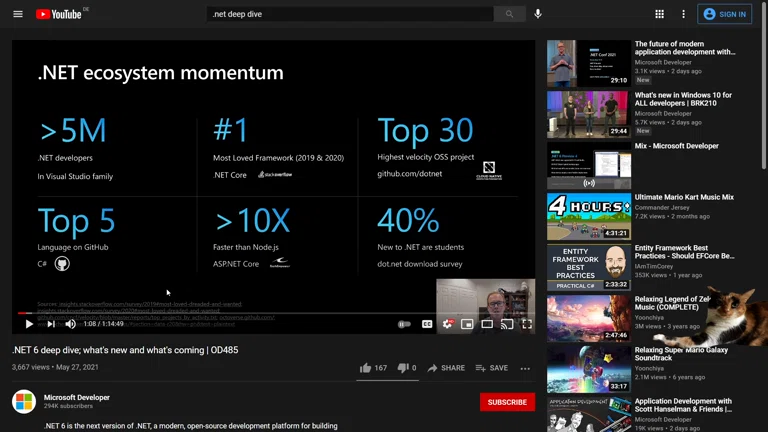The width and height of the screenshot is (768, 432).
Task: Share this video
Action: [x=446, y=368]
